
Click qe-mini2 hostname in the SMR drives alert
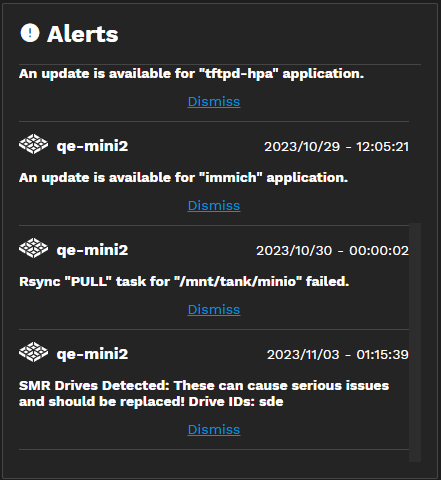pos(92,354)
